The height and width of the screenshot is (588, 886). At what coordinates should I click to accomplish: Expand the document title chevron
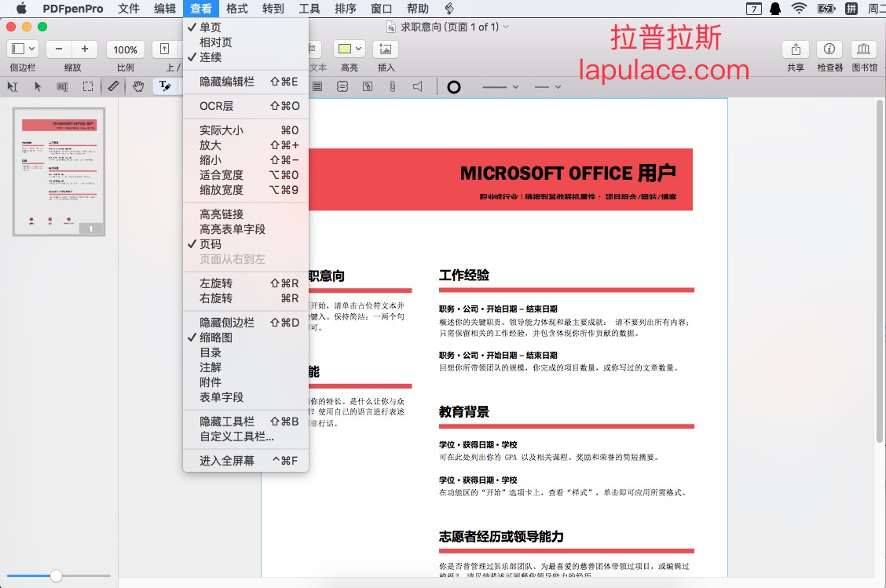click(506, 27)
